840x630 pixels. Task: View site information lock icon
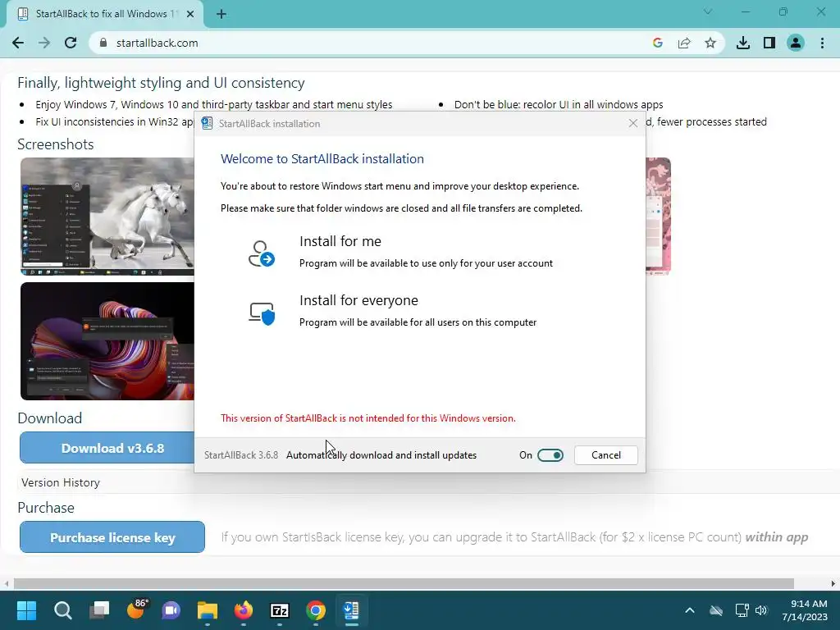(103, 43)
